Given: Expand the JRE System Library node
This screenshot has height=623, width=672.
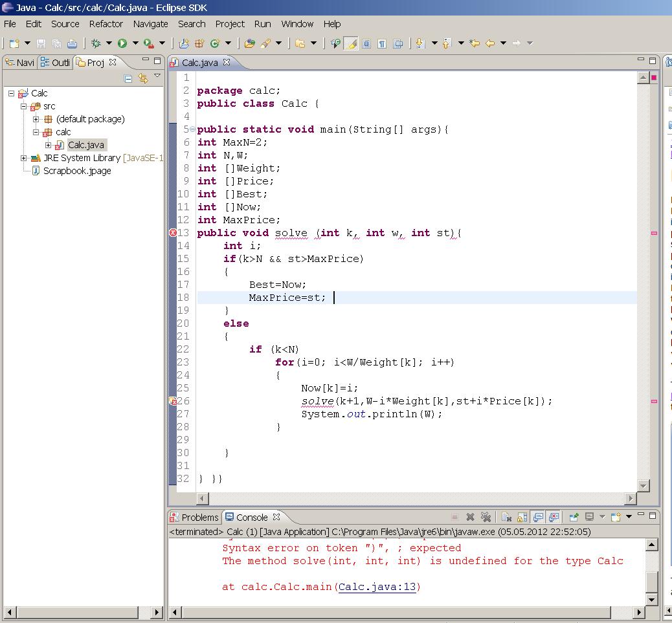Looking at the screenshot, I should 24,158.
